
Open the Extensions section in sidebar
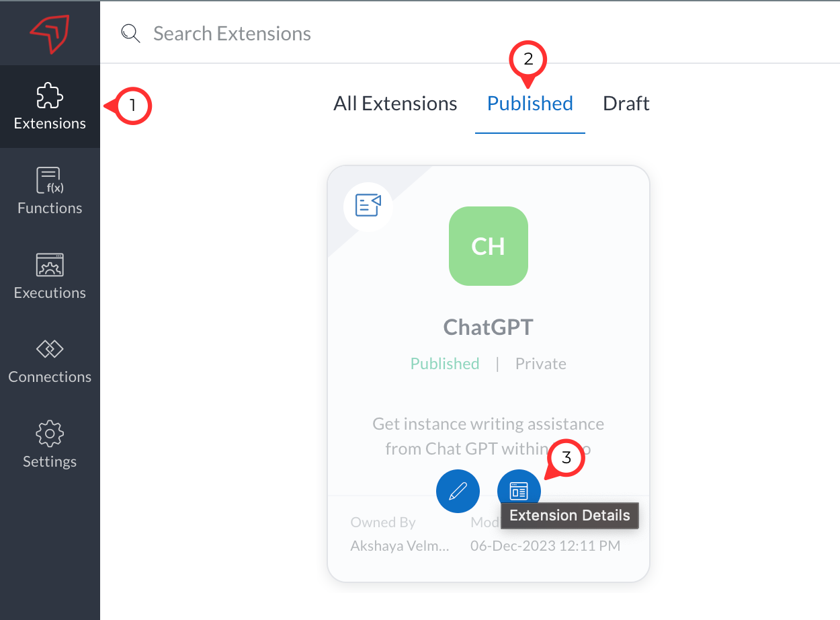tap(50, 106)
